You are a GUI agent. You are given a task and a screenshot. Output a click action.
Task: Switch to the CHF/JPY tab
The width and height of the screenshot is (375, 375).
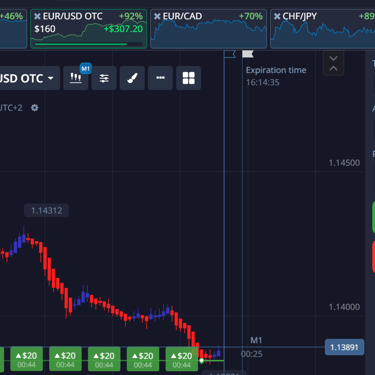coord(323,29)
